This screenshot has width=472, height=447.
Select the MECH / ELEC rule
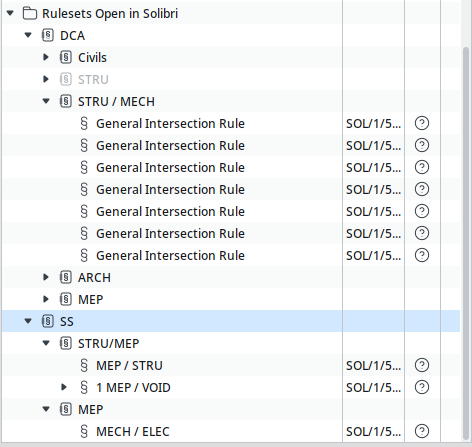(x=133, y=432)
